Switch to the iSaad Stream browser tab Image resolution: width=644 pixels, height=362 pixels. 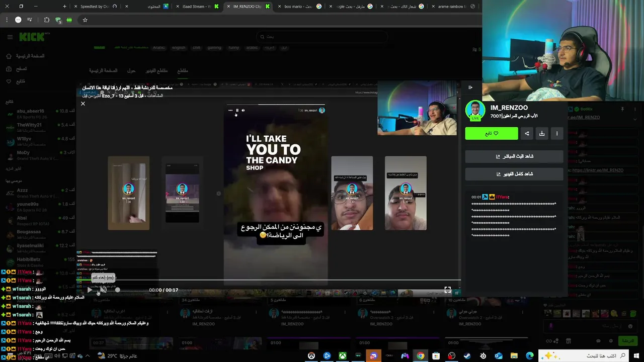tap(196, 7)
